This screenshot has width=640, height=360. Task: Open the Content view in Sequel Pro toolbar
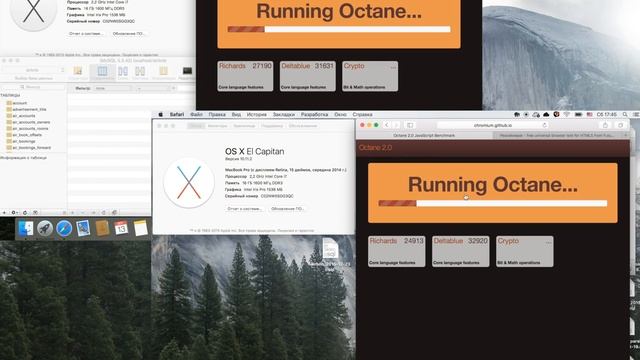pos(102,73)
